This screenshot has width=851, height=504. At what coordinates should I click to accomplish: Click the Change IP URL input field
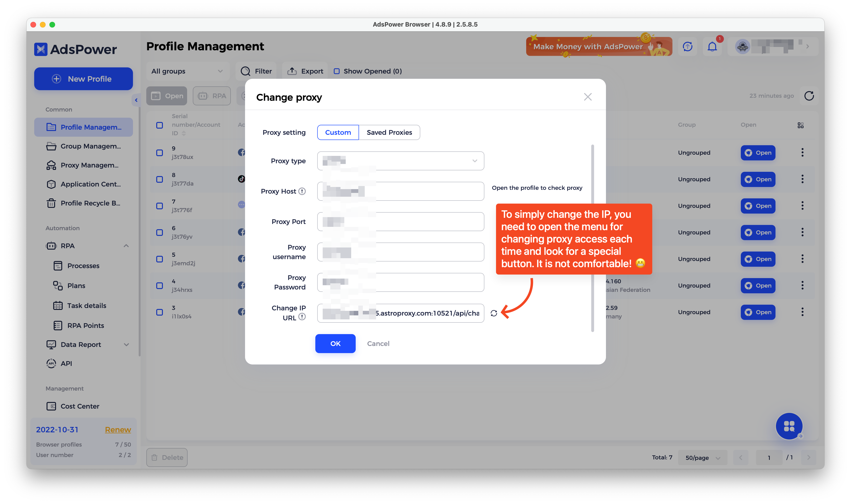(x=400, y=313)
